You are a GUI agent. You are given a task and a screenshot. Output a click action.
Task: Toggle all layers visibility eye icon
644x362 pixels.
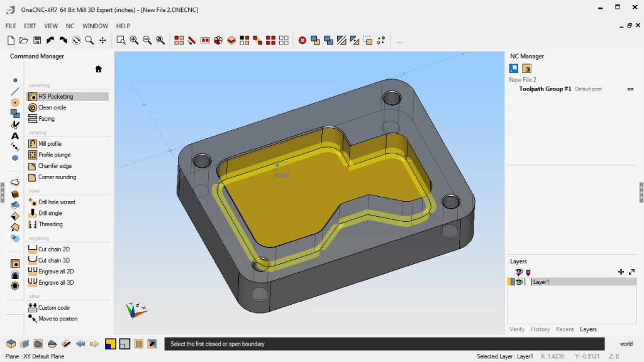coord(519,271)
